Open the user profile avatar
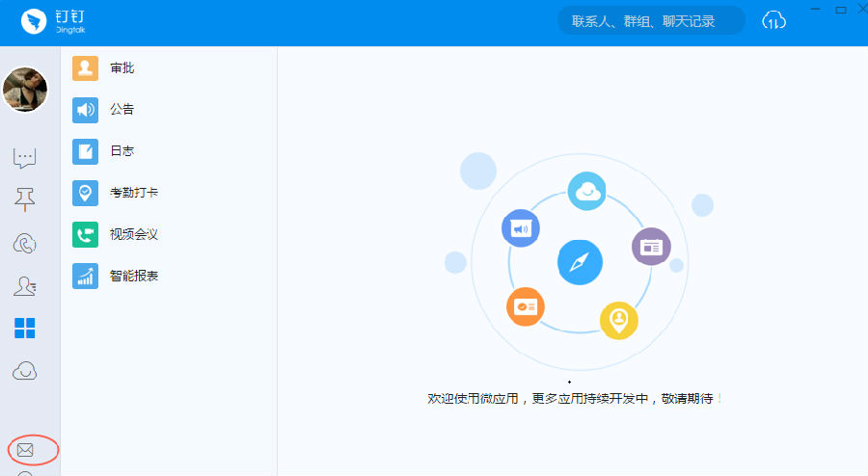This screenshot has width=868, height=476. [x=25, y=89]
